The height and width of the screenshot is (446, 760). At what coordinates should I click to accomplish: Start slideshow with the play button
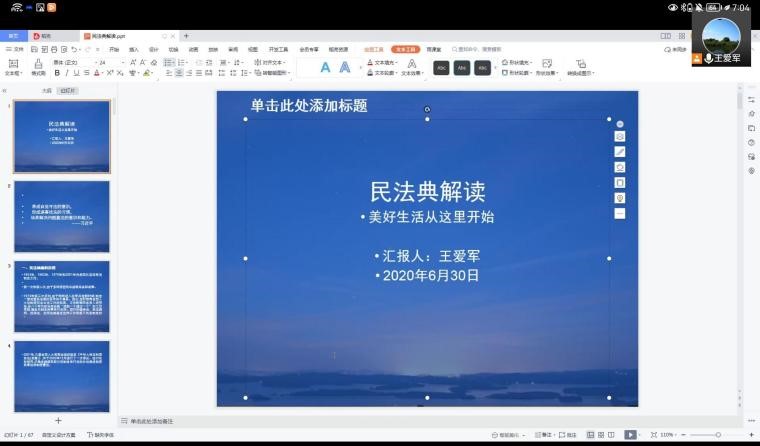coord(630,435)
